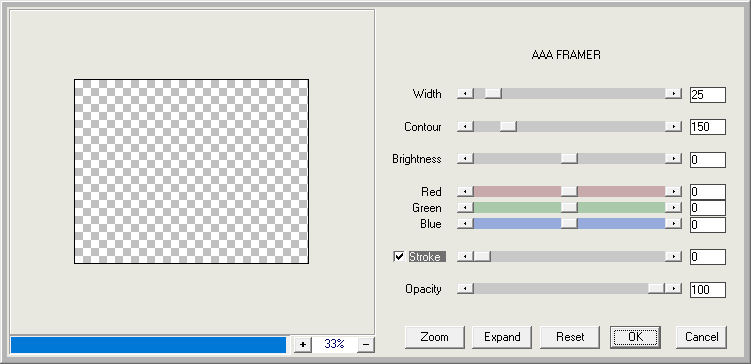Click the Stroke slider thumb
Screen dimensions: 751x364
(482, 257)
